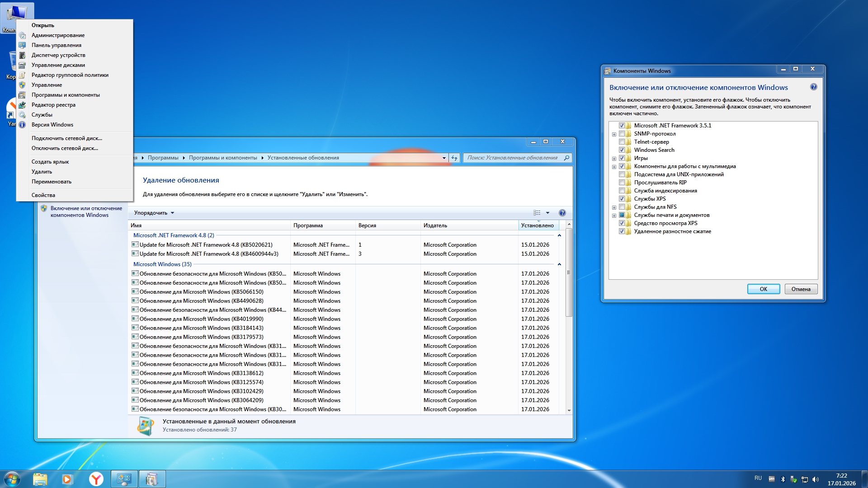Toggle the Службы XPS checkbox
Viewport: 868px width, 488px height.
622,199
